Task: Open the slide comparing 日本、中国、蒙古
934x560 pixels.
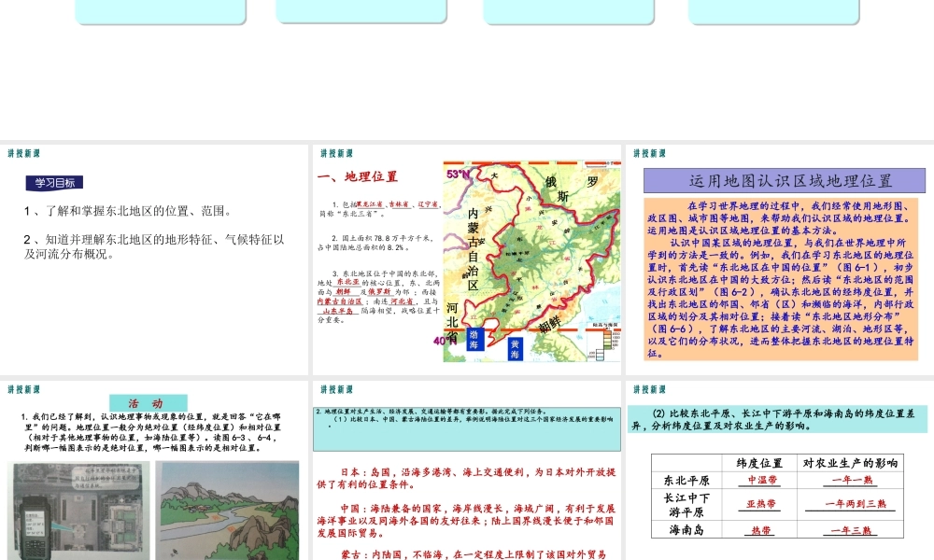Action: tap(466, 470)
